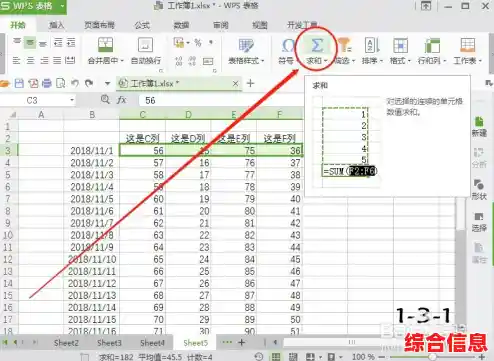The image size is (494, 361).
Task: Click the Filter (筛选) funnel icon
Action: (x=344, y=45)
